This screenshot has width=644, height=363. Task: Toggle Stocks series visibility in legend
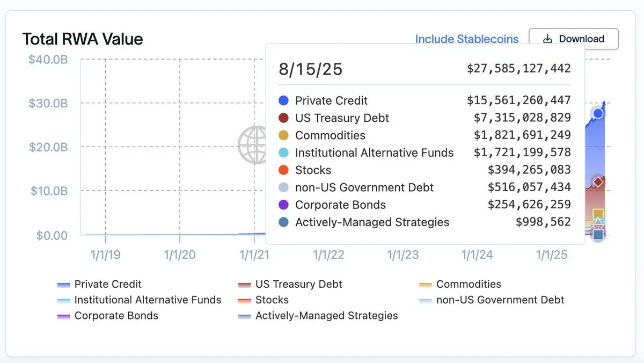click(x=272, y=300)
